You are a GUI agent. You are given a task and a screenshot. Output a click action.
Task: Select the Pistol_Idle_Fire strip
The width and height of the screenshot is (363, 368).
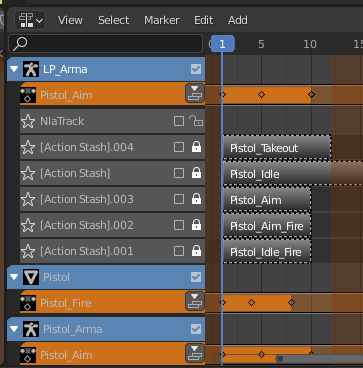tap(267, 251)
